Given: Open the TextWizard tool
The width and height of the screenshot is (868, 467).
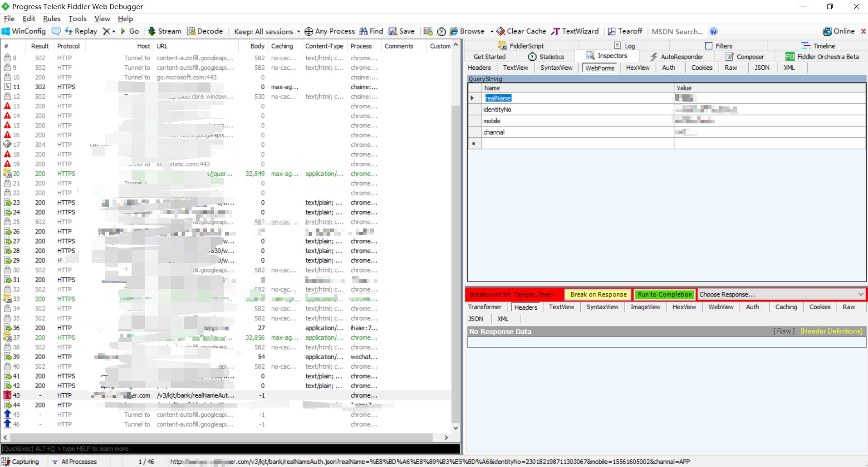Looking at the screenshot, I should click(575, 31).
